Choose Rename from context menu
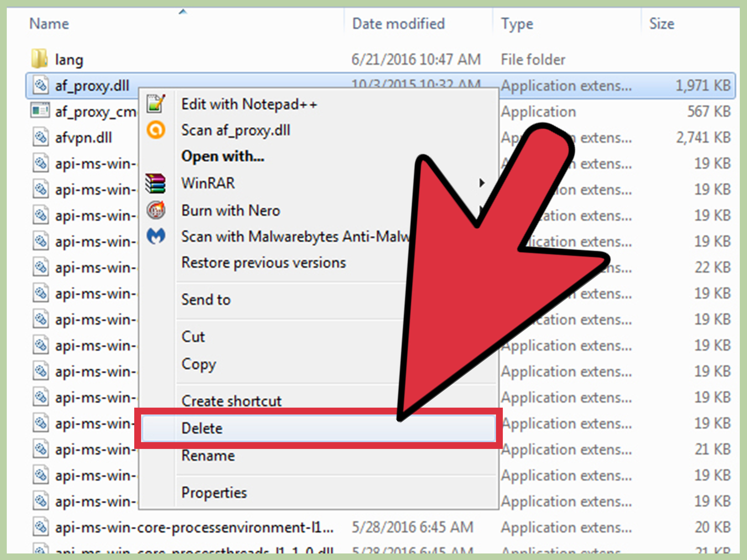The height and width of the screenshot is (560, 747). (208, 456)
